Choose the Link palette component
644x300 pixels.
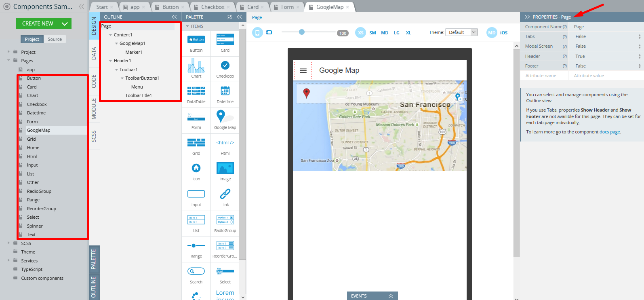pyautogui.click(x=225, y=198)
